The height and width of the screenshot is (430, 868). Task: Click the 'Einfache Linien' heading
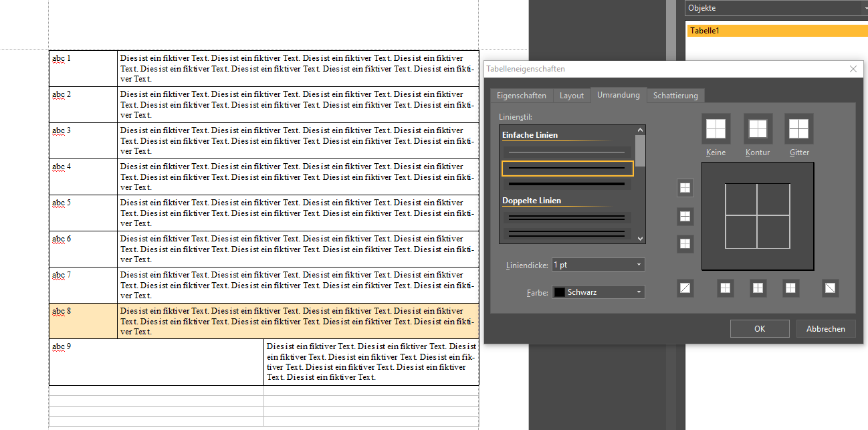530,135
